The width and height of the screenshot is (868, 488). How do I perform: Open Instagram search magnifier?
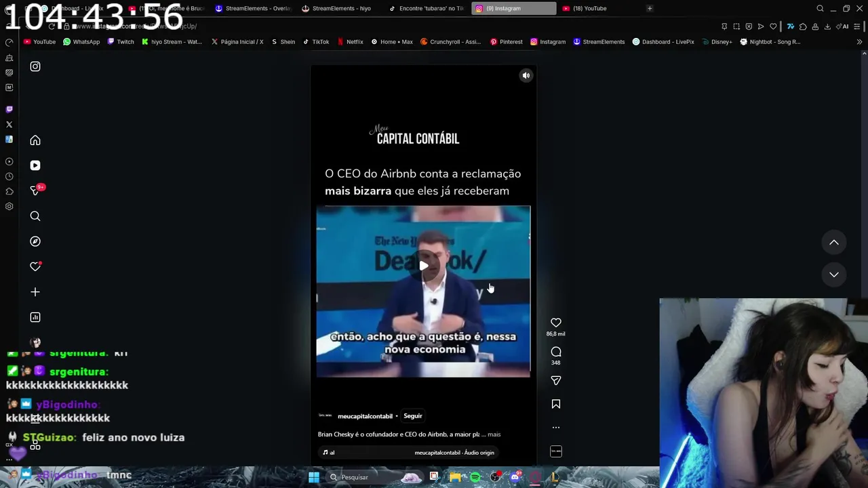pos(35,216)
